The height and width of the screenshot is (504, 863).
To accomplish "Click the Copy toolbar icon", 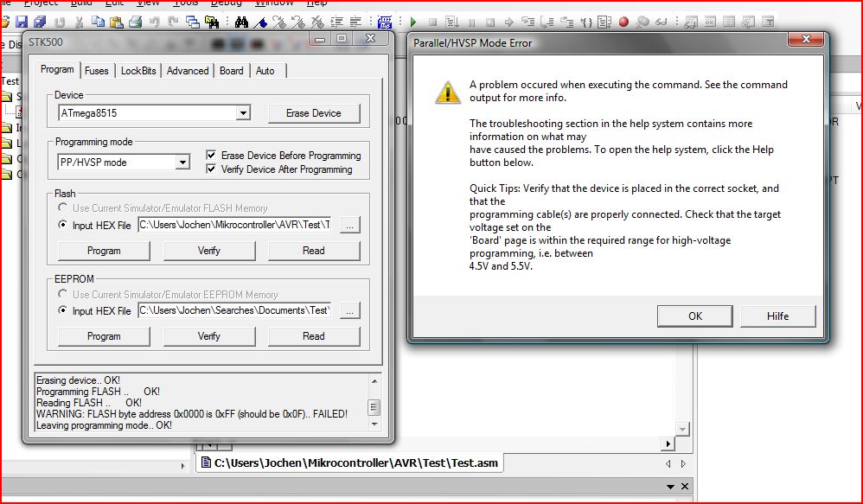I will click(x=98, y=22).
